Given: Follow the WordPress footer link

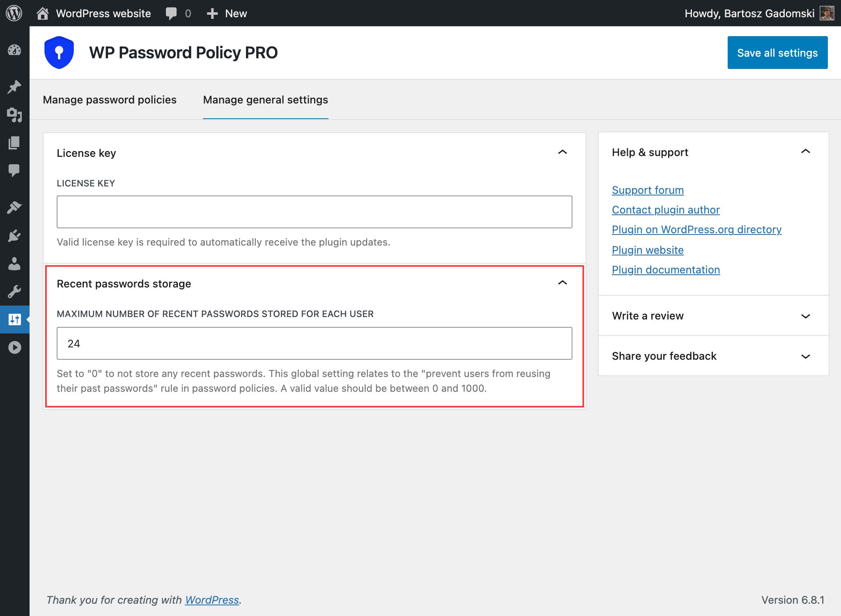Looking at the screenshot, I should point(212,600).
